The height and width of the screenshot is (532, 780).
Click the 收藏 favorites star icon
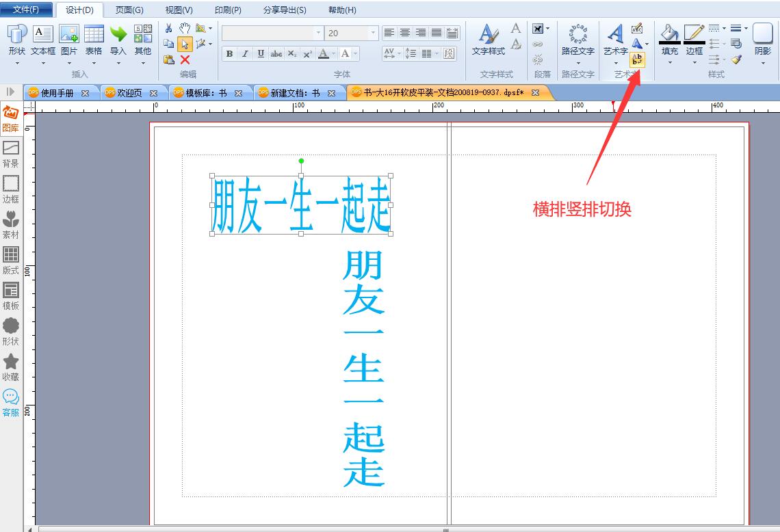(10, 367)
